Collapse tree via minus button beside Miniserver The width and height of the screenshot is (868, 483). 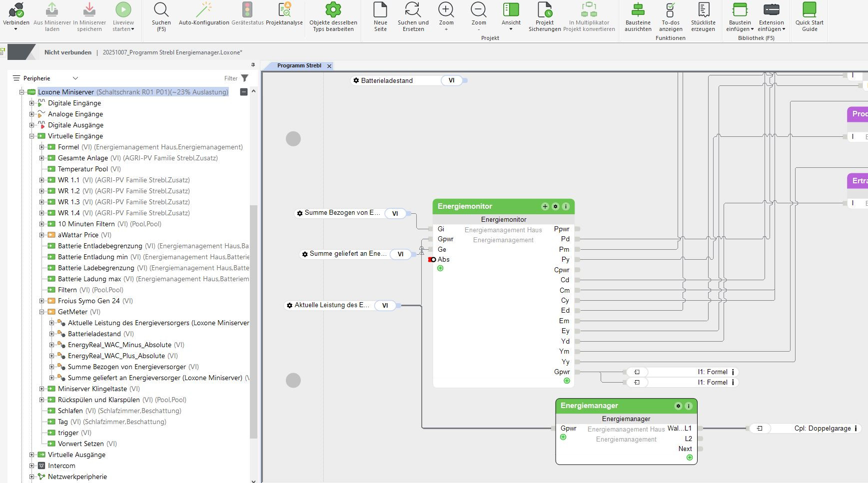(x=244, y=92)
